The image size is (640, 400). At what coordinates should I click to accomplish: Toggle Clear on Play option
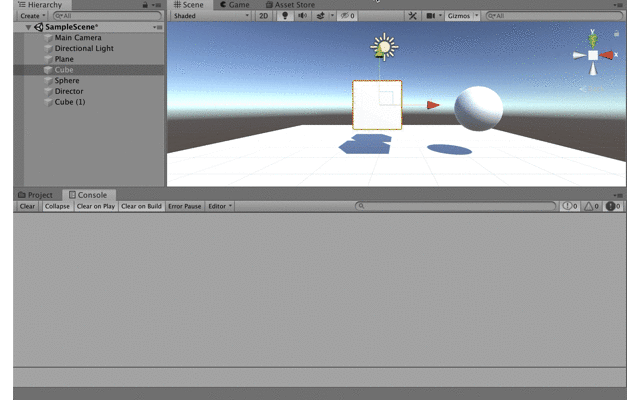point(96,206)
